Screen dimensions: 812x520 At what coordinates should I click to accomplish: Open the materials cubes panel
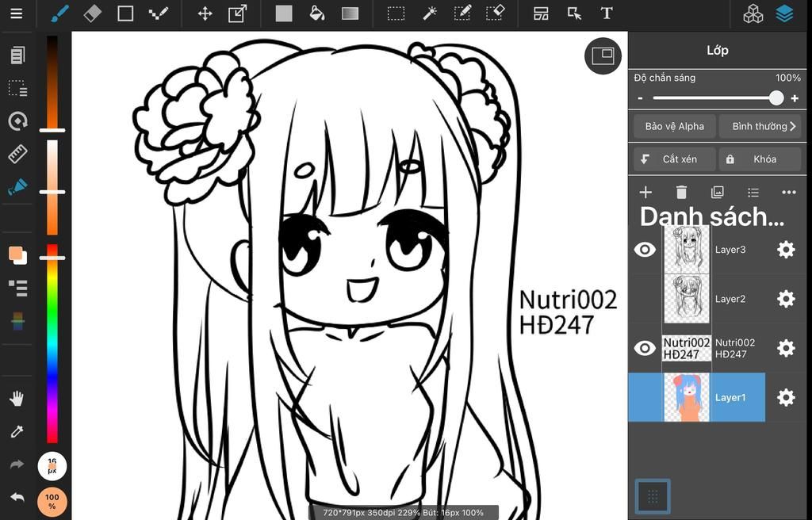point(753,14)
